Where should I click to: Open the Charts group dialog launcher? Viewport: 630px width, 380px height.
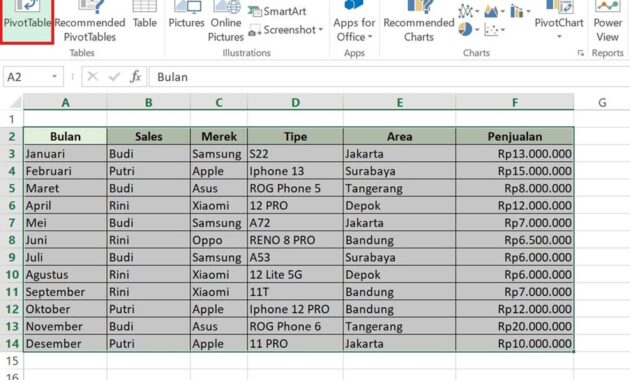(x=581, y=53)
